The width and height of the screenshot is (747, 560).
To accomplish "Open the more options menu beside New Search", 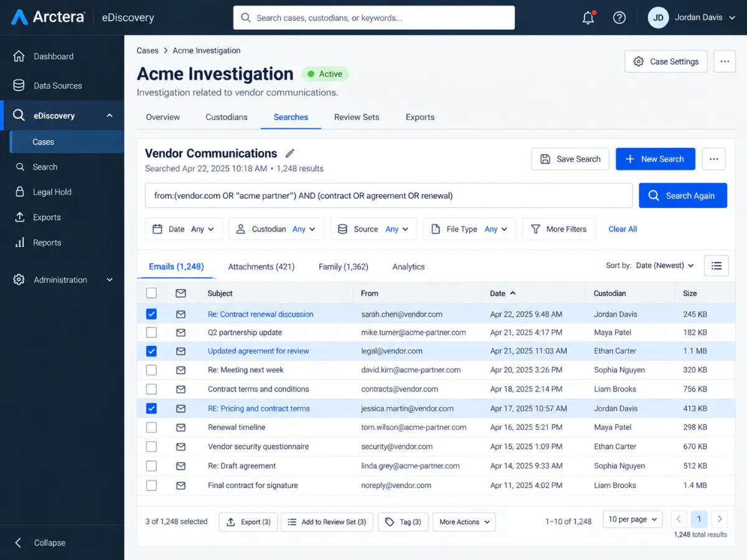I will coord(713,159).
